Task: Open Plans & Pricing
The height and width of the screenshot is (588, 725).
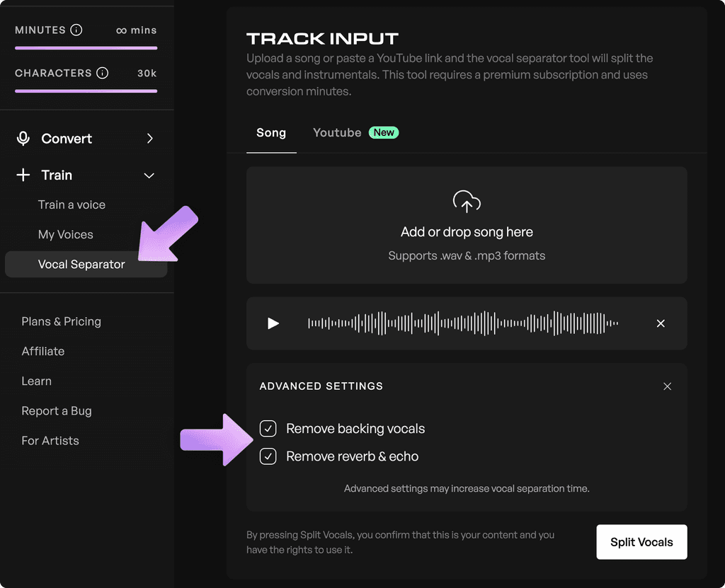Action: (61, 321)
